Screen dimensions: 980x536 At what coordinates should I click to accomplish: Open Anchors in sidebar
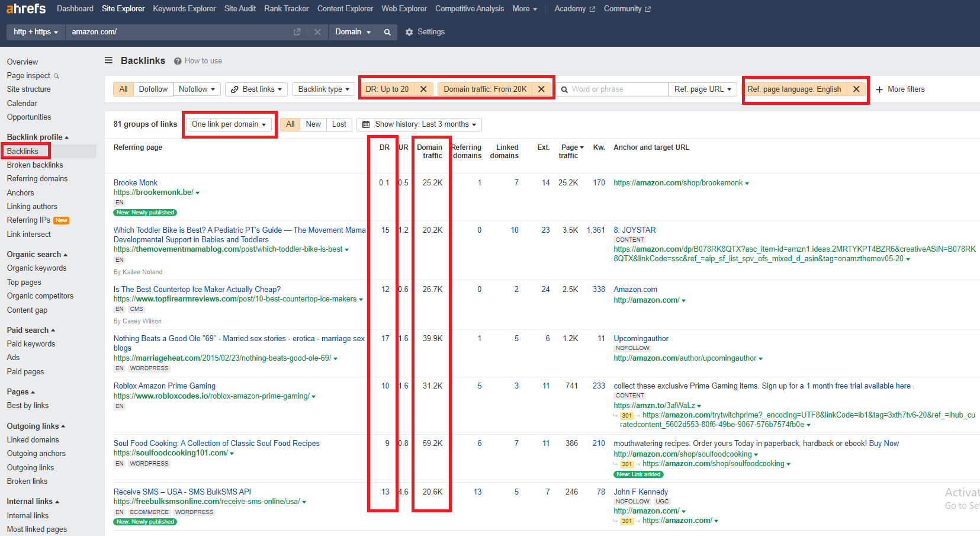21,193
